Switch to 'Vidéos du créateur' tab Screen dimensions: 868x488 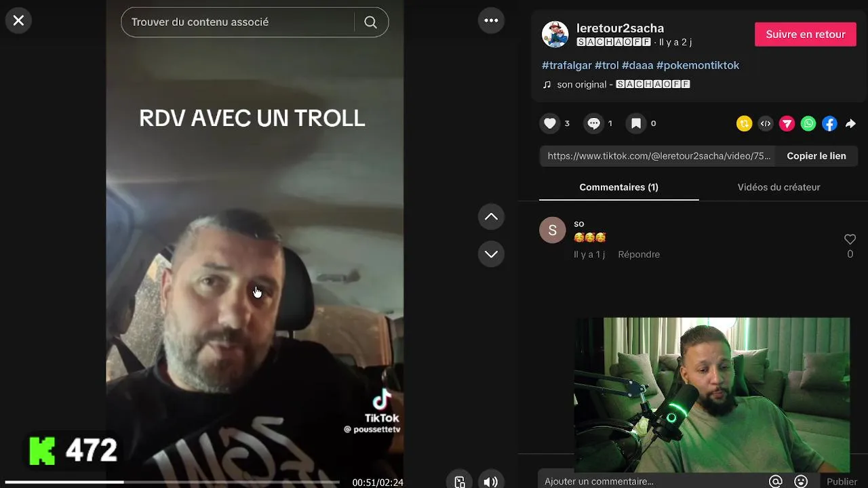click(778, 187)
